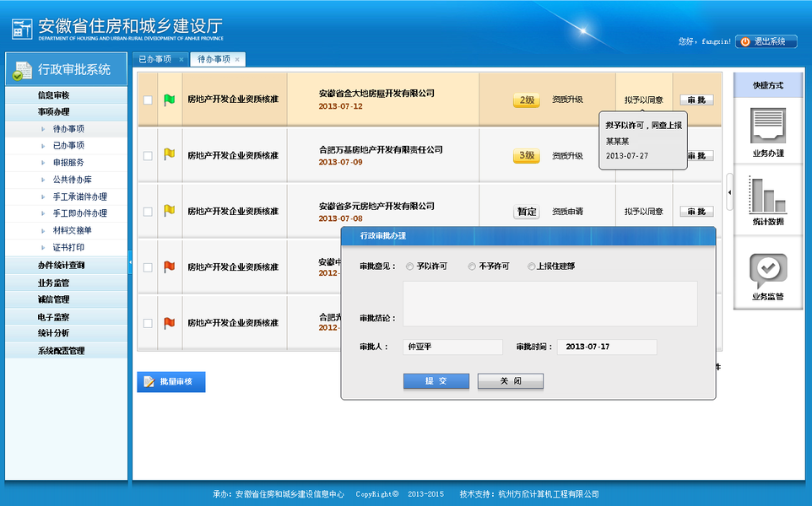Image resolution: width=812 pixels, height=506 pixels.
Task: Expand the 办件统计查询 section
Action: pyautogui.click(x=67, y=266)
